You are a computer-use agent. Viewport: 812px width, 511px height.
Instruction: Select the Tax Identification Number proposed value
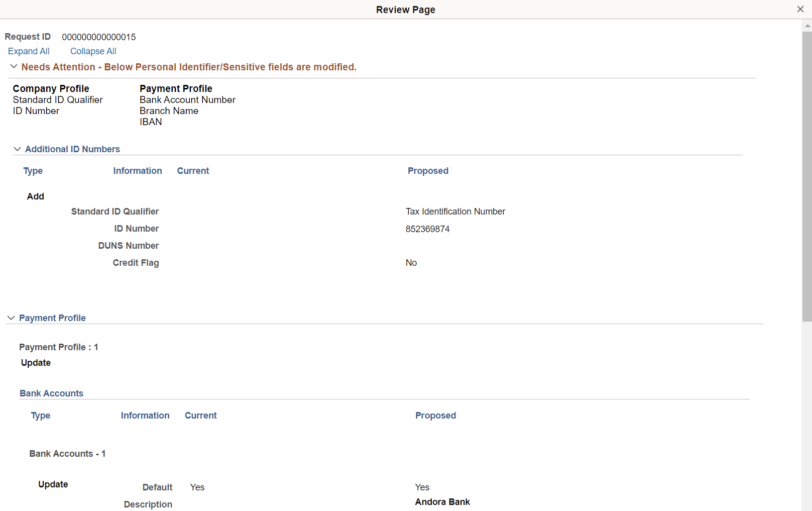pyautogui.click(x=455, y=211)
